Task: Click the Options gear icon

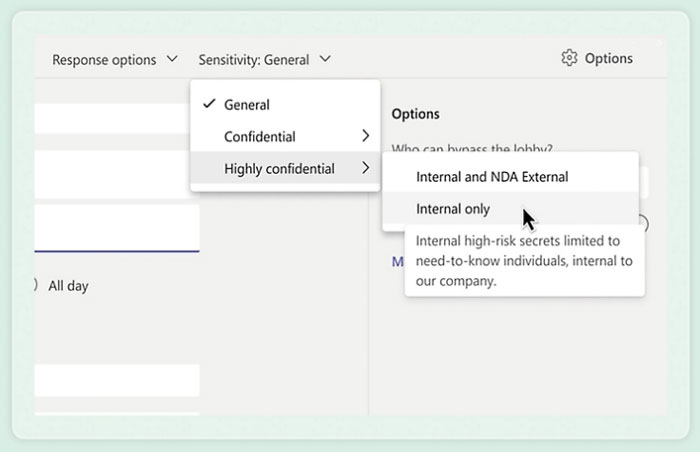Action: pyautogui.click(x=569, y=58)
